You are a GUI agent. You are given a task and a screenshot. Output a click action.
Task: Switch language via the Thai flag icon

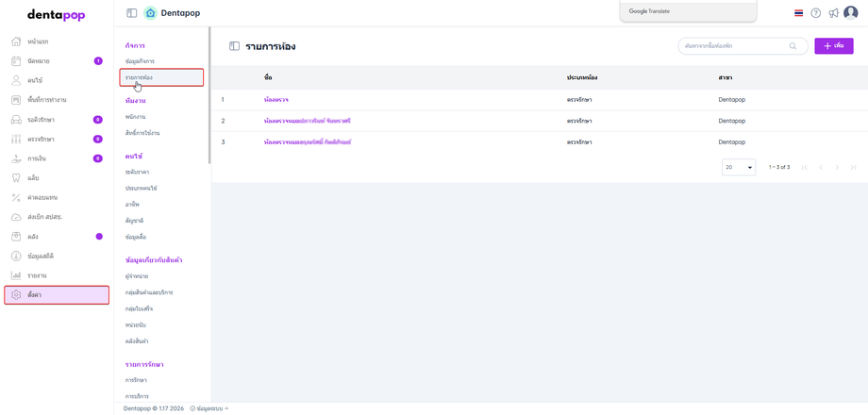799,13
